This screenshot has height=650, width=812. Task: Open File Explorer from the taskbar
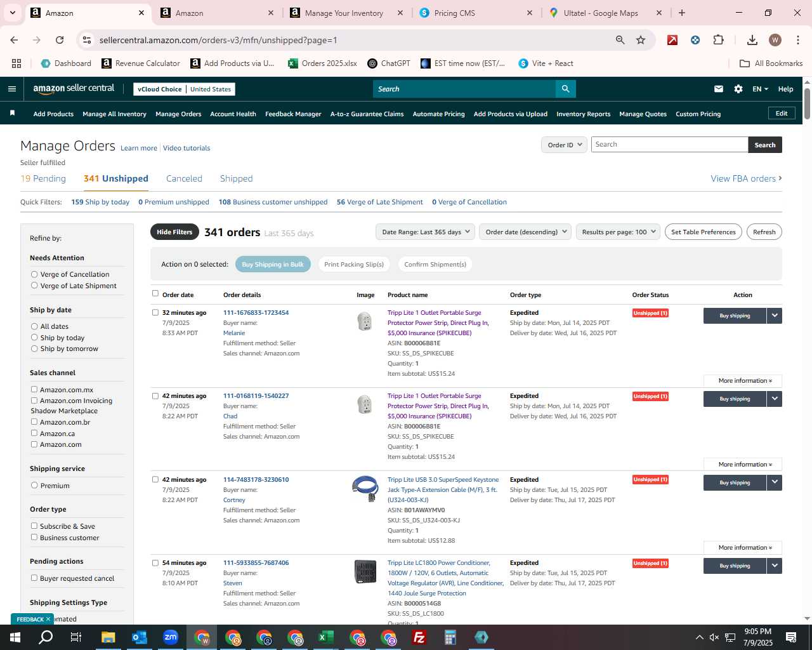(x=108, y=637)
